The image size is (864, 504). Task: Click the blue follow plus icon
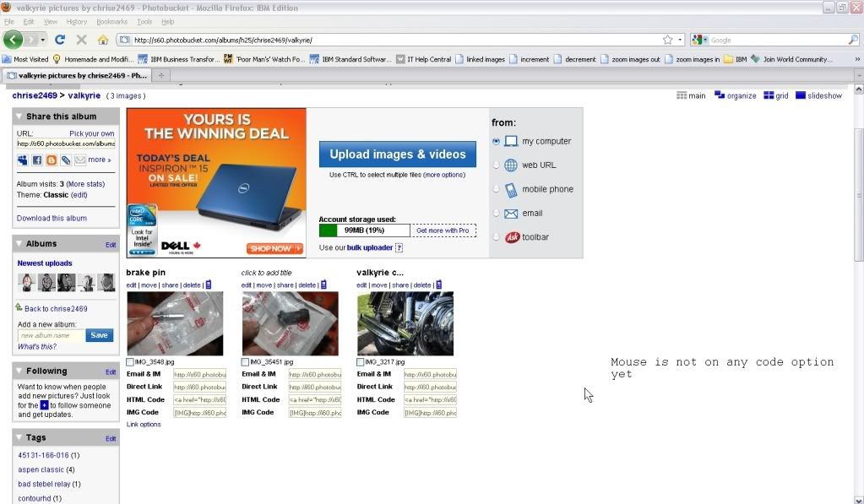[x=44, y=405]
